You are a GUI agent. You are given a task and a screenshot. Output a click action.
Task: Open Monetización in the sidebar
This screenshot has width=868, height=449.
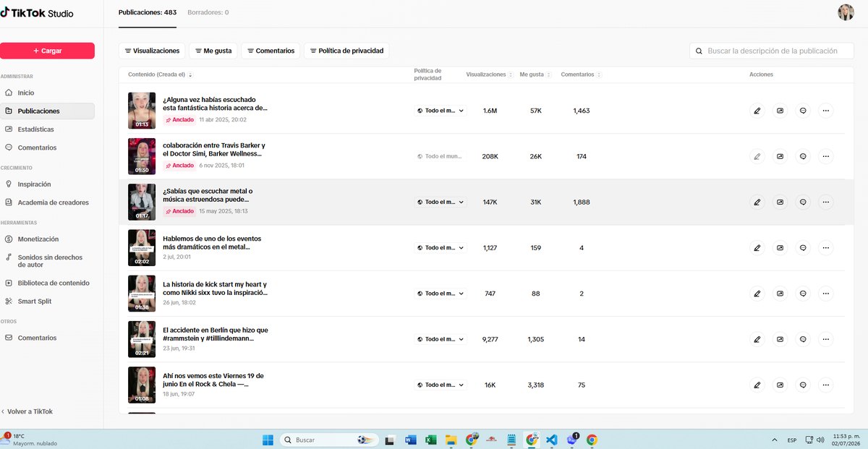click(x=47, y=239)
